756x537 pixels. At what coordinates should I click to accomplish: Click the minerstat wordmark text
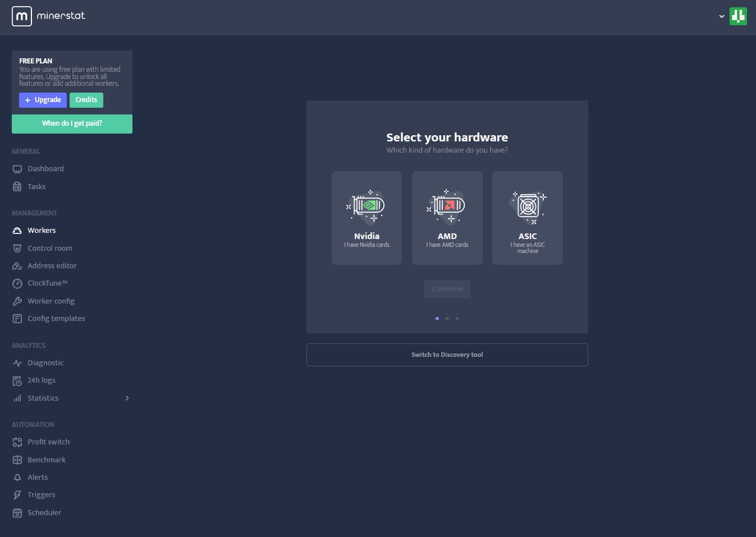click(x=61, y=16)
